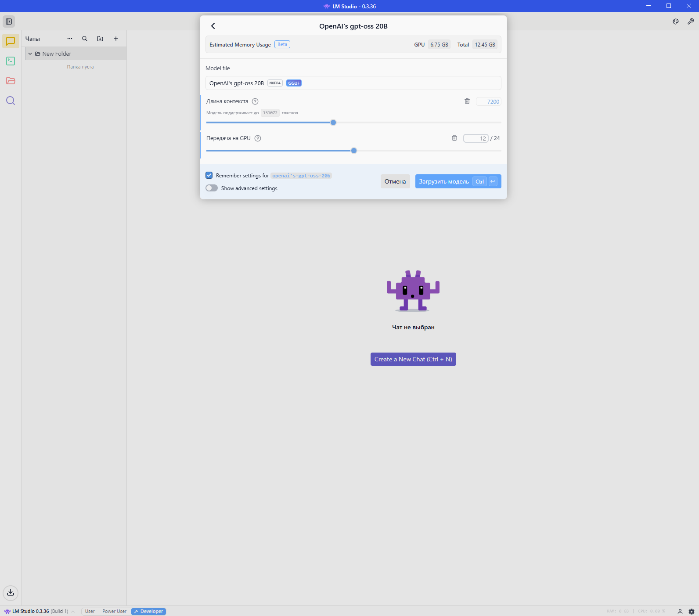Enable Show advanced settings switch
Image resolution: width=699 pixels, height=616 pixels.
click(212, 188)
